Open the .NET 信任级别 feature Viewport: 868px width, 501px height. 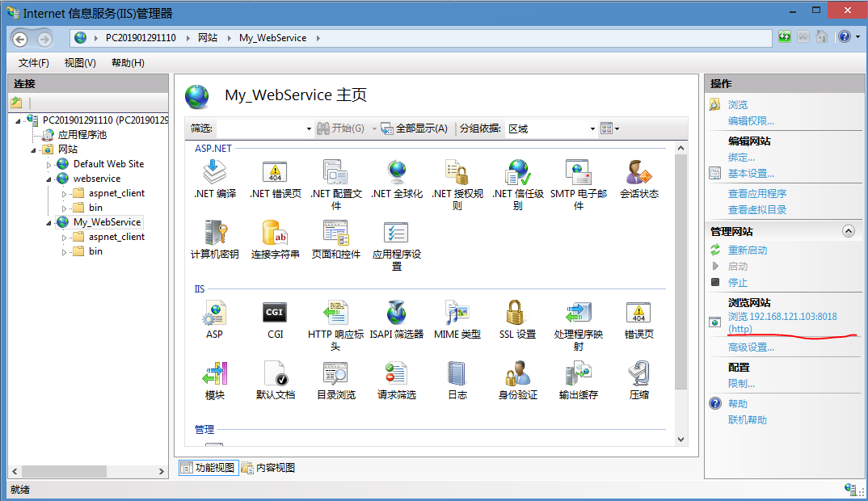pyautogui.click(x=517, y=184)
